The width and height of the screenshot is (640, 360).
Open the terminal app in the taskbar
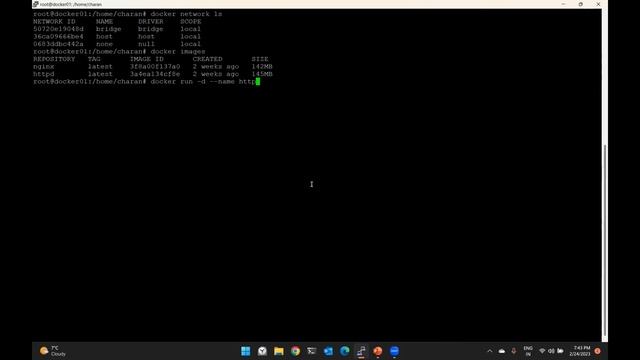coord(312,351)
